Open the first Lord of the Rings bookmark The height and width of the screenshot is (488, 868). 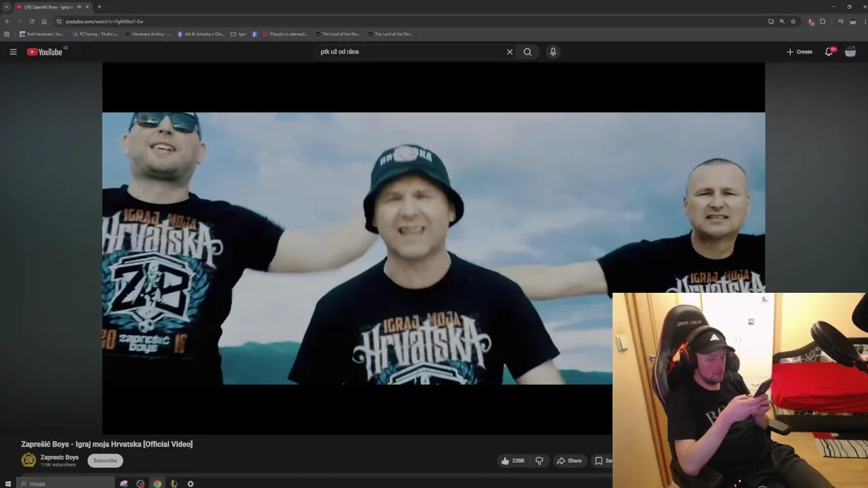(338, 34)
